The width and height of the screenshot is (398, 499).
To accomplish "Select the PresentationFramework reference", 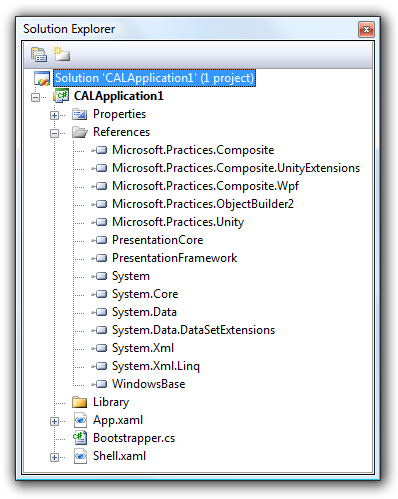I will point(174,258).
